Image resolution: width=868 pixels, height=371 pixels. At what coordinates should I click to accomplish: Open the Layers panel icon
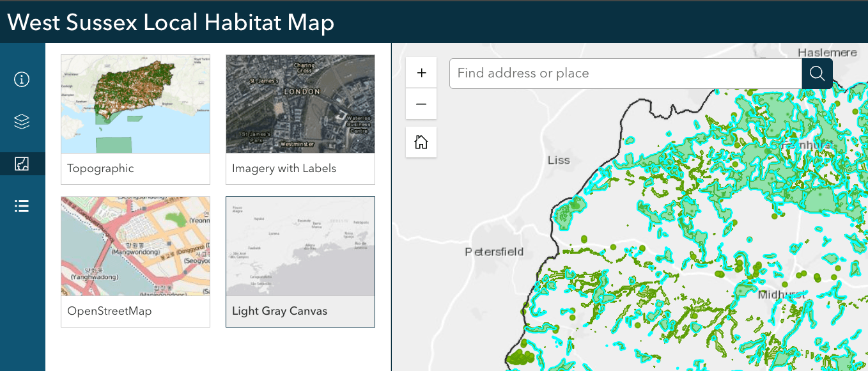[22, 122]
